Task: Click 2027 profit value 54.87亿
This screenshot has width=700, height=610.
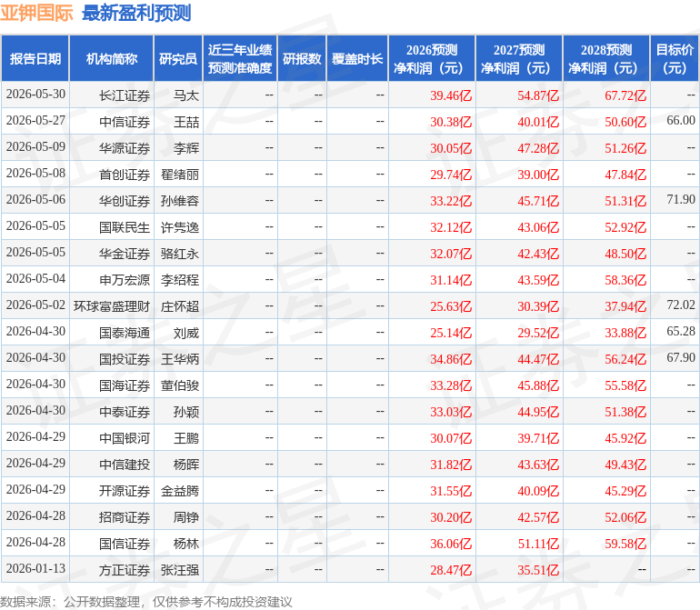Action: (x=538, y=95)
